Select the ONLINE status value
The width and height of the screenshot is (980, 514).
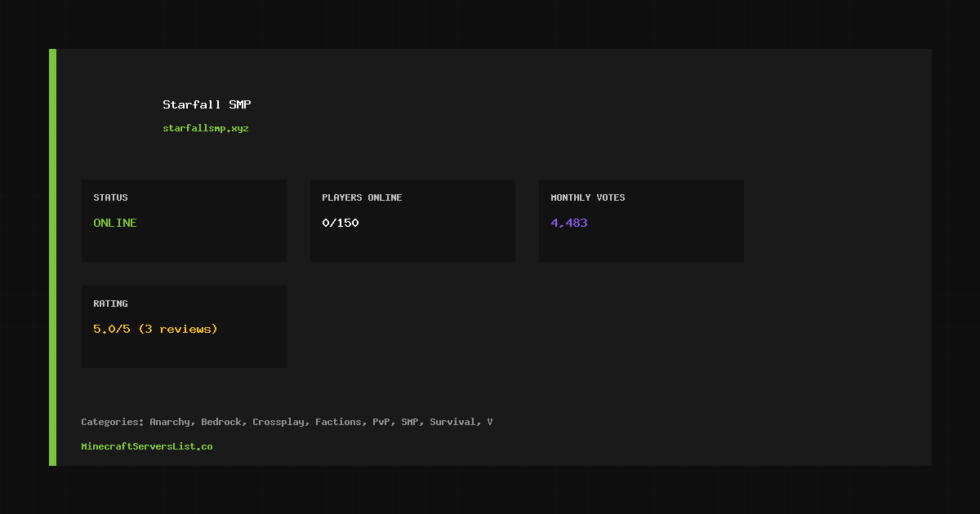click(115, 223)
